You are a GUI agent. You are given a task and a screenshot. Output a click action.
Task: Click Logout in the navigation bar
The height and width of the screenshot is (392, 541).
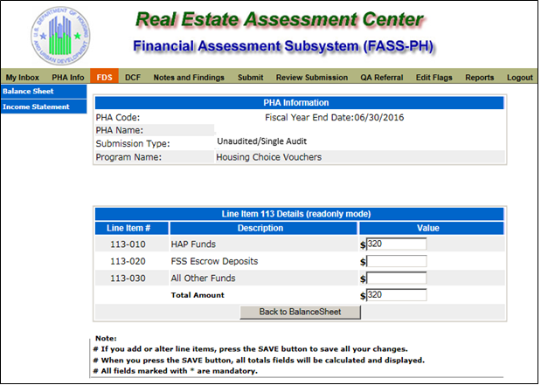click(519, 78)
